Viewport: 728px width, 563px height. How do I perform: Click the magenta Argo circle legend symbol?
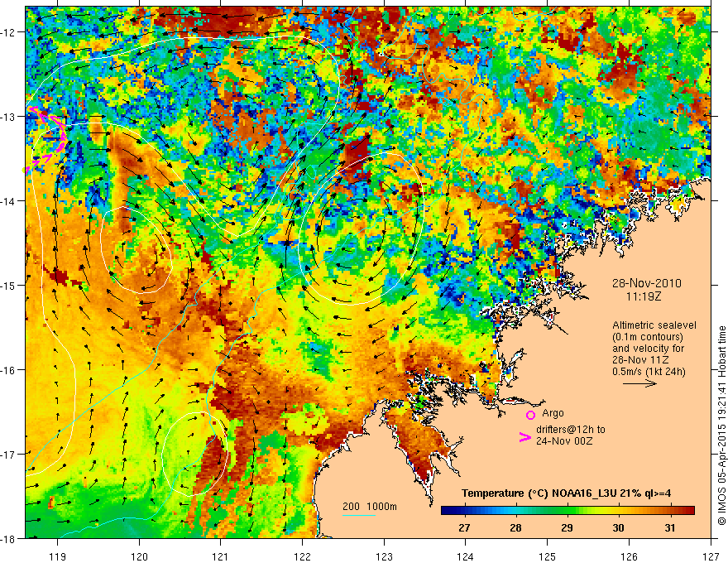point(530,415)
